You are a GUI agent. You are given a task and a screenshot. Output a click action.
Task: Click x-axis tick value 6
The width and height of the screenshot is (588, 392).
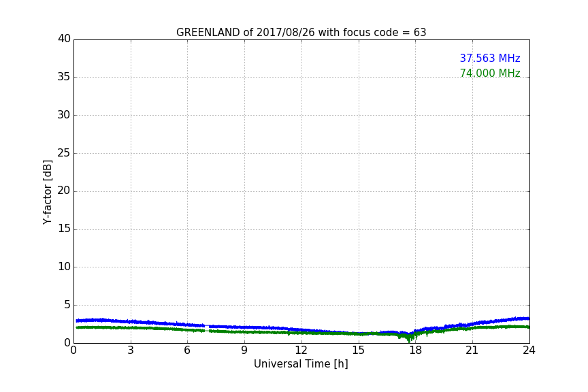coord(188,350)
